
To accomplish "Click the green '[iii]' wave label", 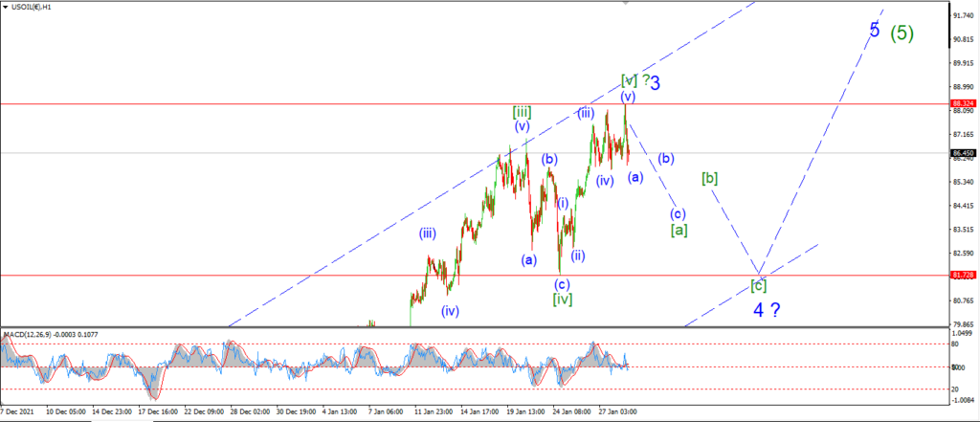I will [522, 112].
